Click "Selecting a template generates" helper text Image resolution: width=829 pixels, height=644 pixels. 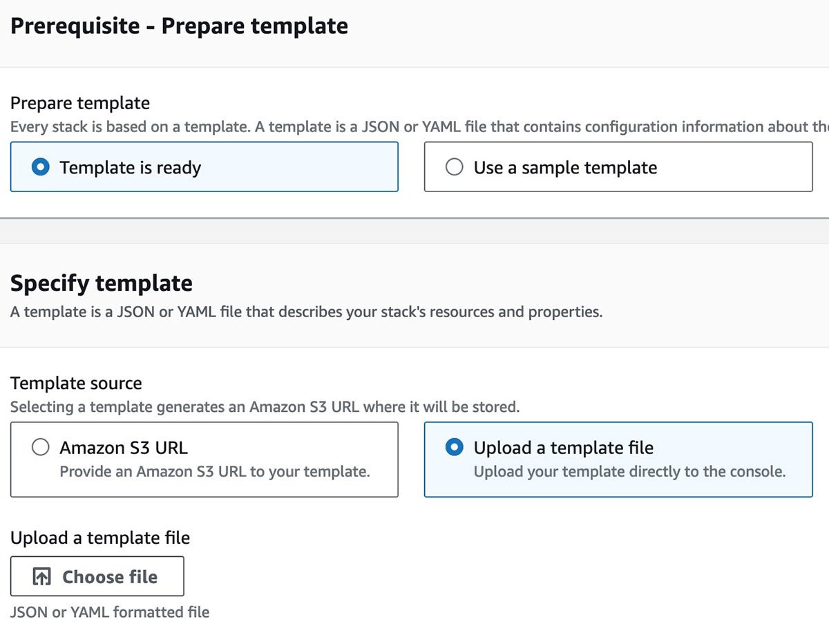pyautogui.click(x=265, y=407)
